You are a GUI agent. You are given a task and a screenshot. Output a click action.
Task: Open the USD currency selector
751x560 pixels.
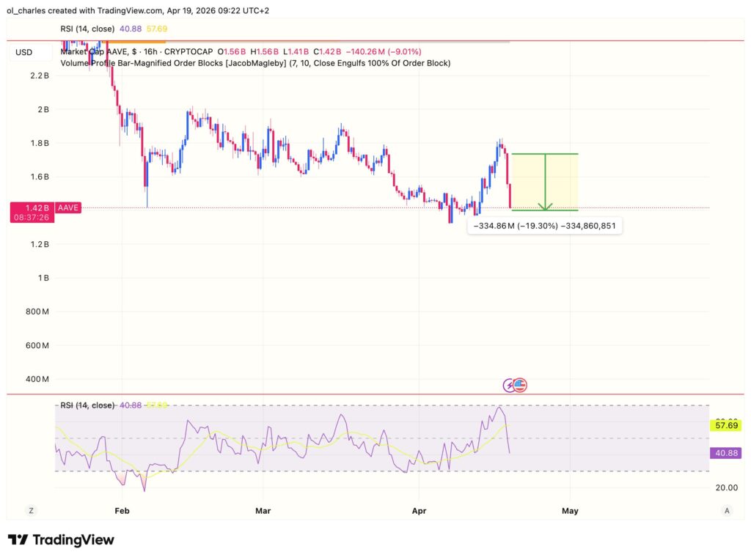coord(24,52)
